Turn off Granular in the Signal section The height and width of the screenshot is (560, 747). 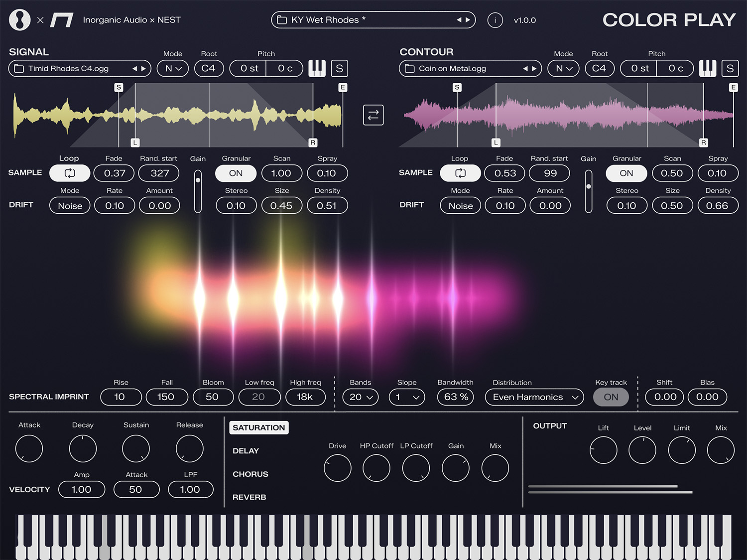[x=236, y=173]
